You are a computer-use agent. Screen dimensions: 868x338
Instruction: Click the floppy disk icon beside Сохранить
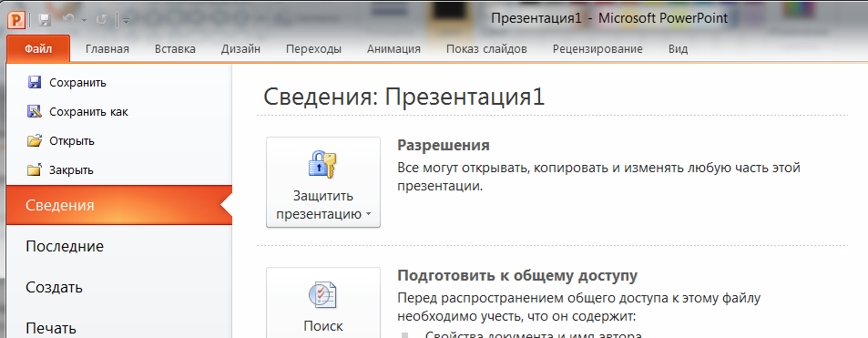point(35,83)
